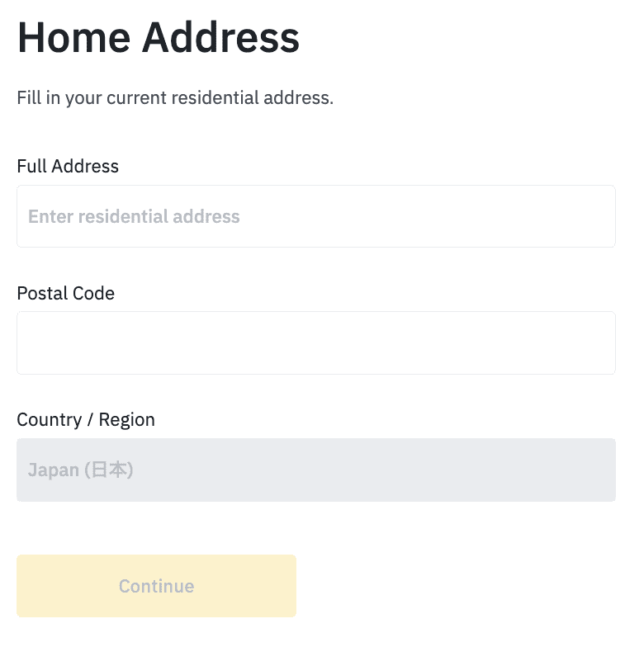644x647 pixels.
Task: Click the Home Address heading
Action: click(158, 38)
